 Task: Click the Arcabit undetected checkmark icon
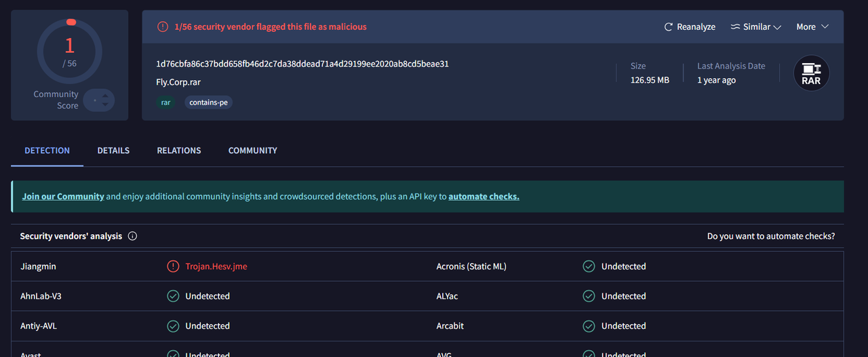[589, 326]
